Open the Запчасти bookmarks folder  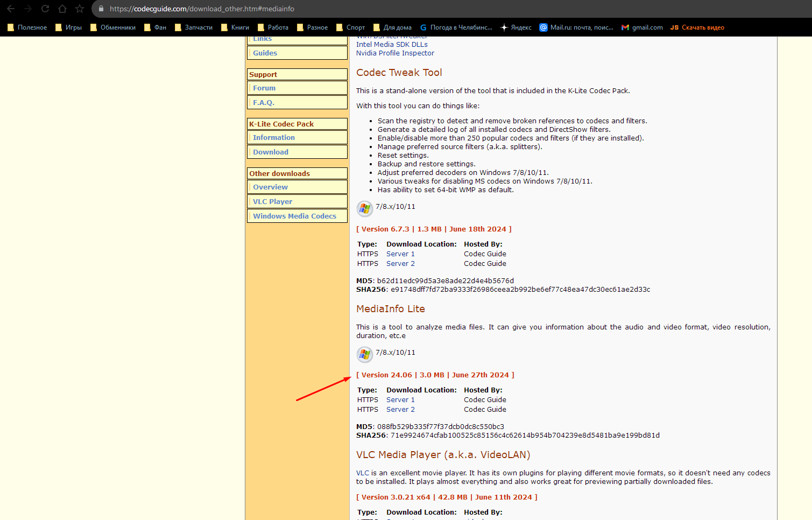[x=194, y=27]
